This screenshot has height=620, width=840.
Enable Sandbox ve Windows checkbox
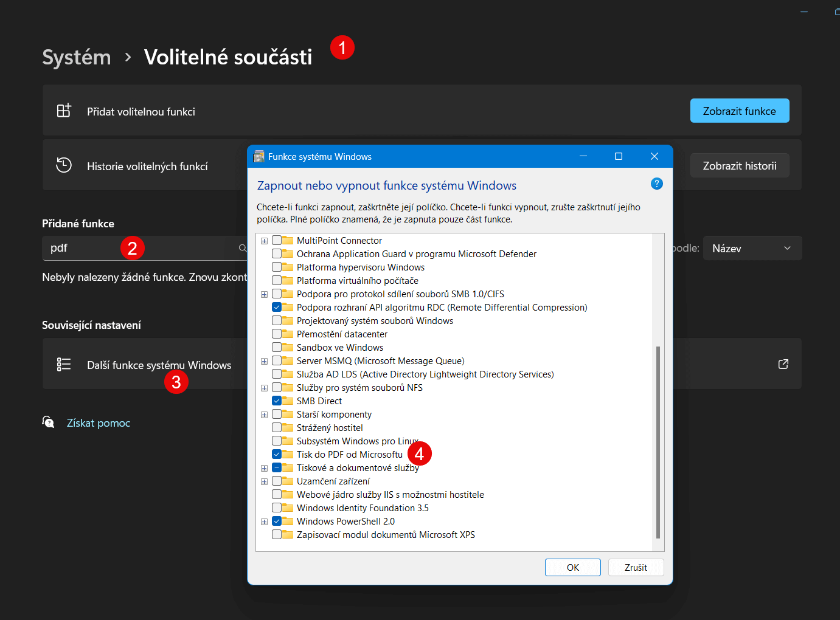pos(277,347)
